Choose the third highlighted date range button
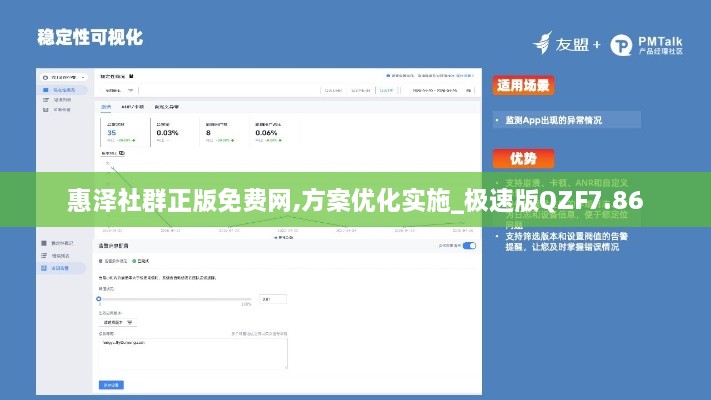Screen dimensions: 711x400 (x=387, y=91)
